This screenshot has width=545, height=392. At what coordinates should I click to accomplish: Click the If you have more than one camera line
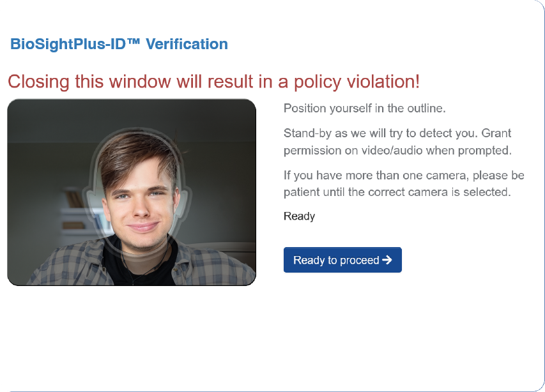click(404, 176)
